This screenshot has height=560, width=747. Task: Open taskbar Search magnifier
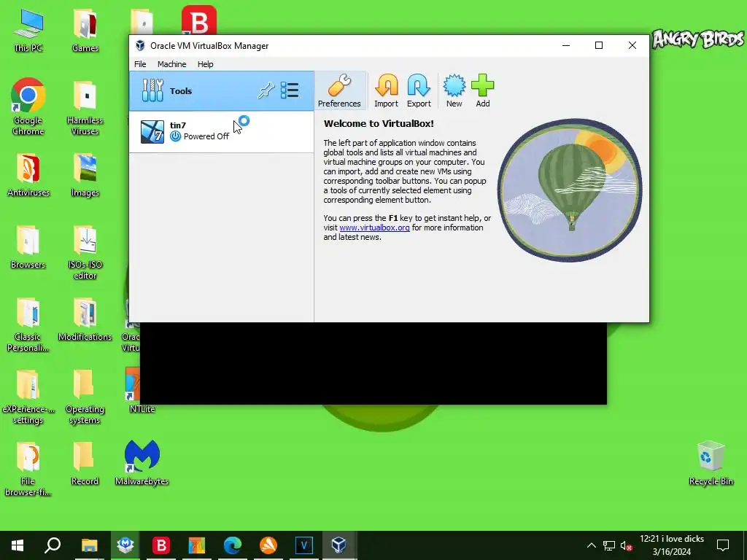[x=53, y=545]
